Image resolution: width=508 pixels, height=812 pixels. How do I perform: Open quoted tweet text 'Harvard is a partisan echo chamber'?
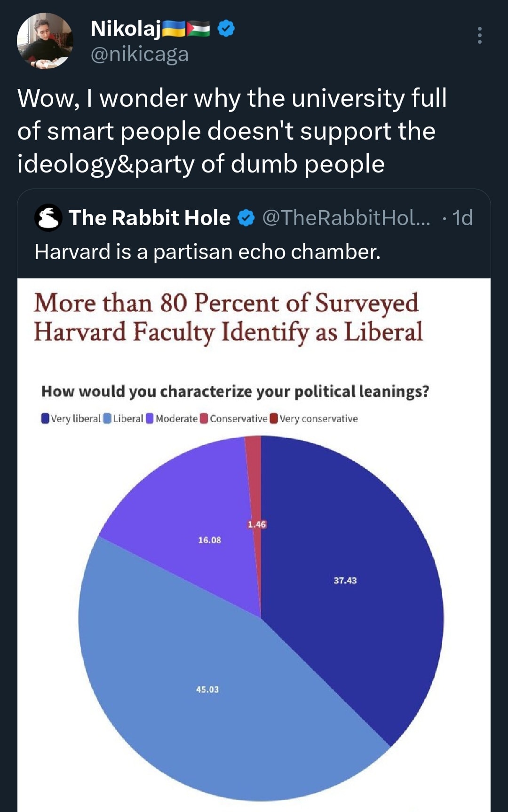point(207,252)
